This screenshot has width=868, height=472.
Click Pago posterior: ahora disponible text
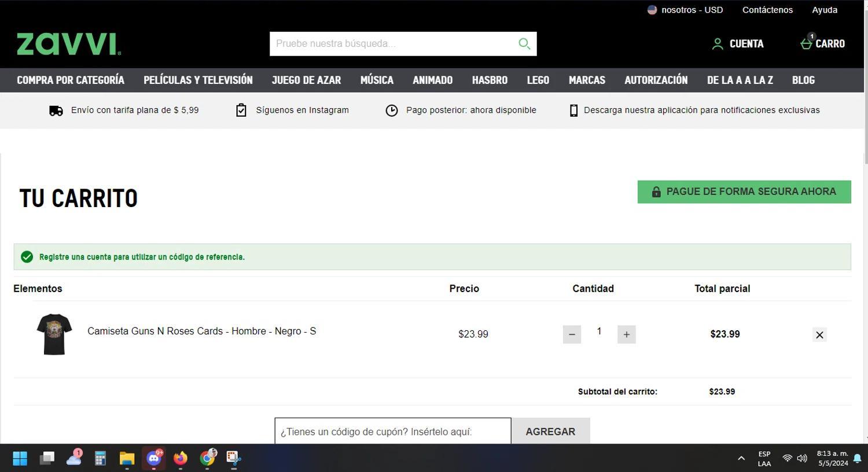pyautogui.click(x=471, y=110)
